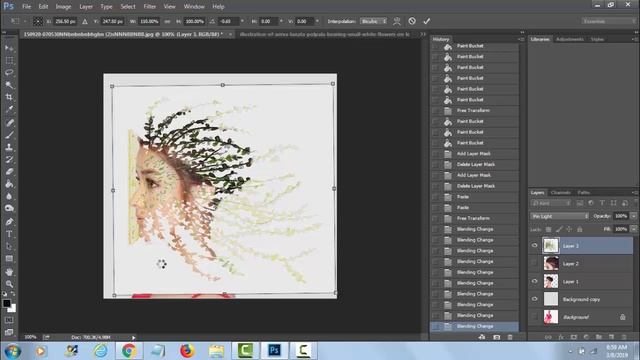Open the Interpolation dropdown
Screen dimensions: 640x360
click(x=373, y=21)
